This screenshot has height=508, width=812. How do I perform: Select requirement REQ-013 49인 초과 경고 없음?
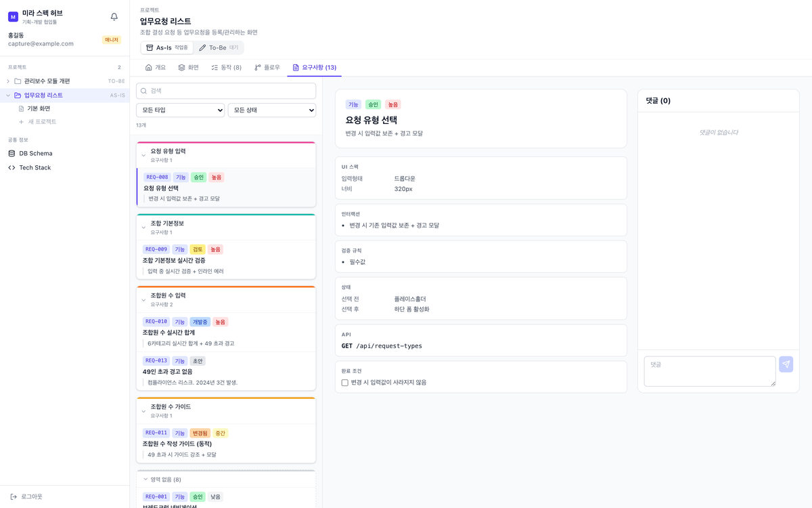coord(226,371)
